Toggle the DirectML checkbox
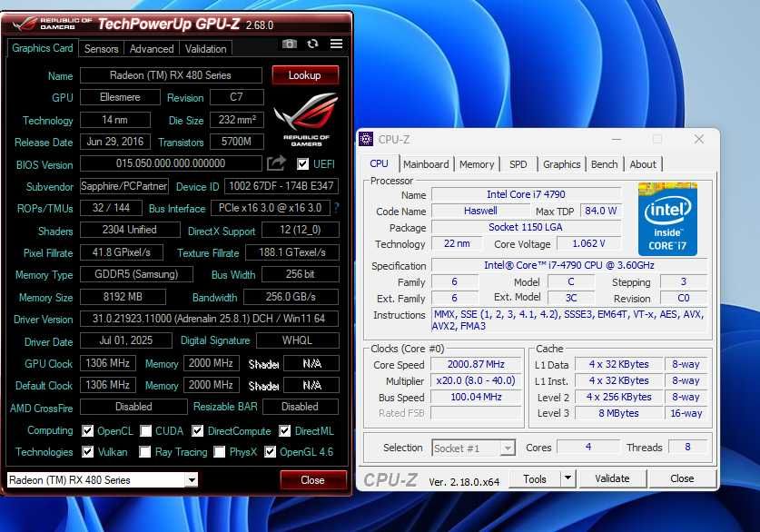The image size is (760, 532). (284, 430)
